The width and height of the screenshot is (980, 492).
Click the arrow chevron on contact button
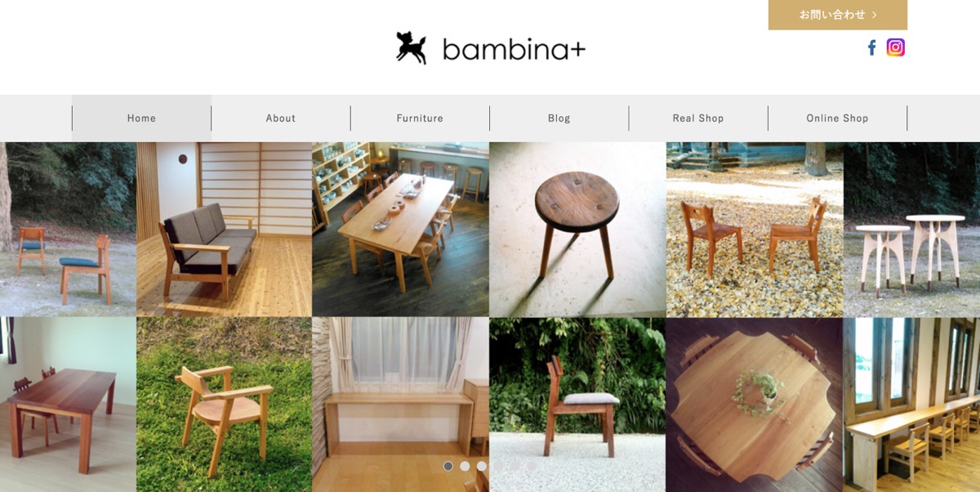click(875, 15)
